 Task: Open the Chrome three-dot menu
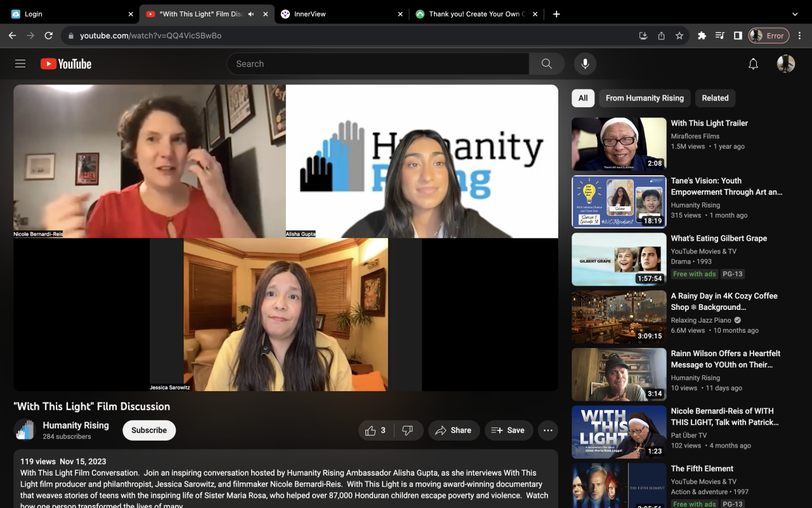(x=800, y=36)
